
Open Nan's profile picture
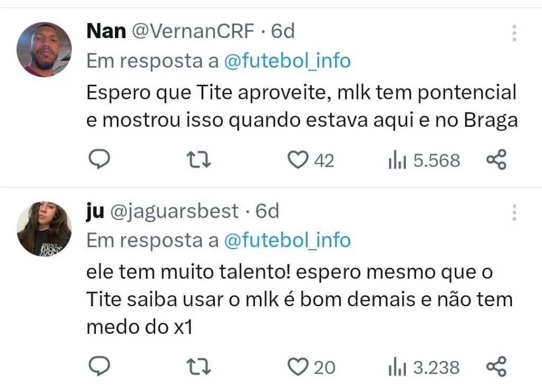point(44,50)
